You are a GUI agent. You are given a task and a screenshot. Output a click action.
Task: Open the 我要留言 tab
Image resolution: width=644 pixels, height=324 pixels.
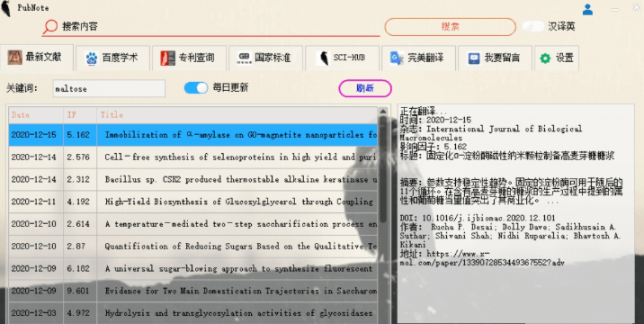[x=495, y=58]
